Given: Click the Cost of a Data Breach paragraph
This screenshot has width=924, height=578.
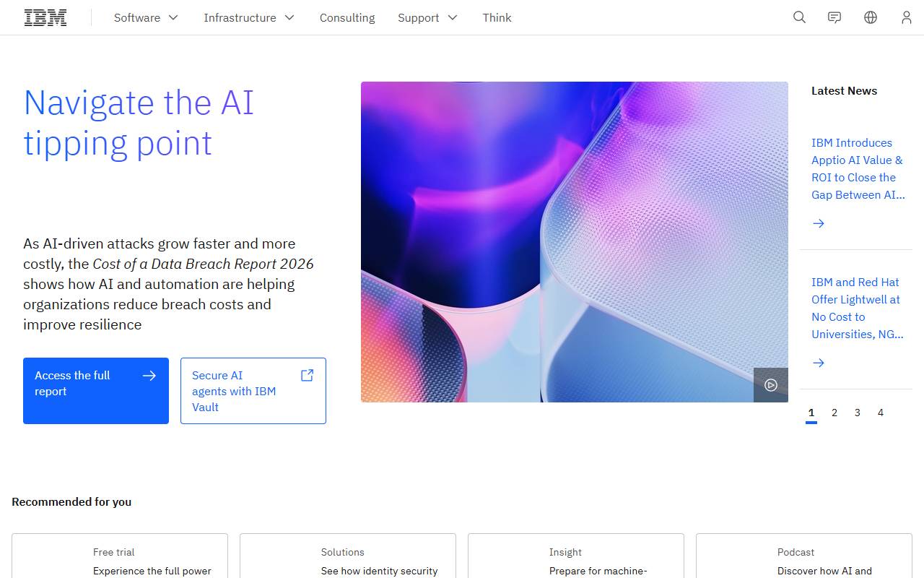Looking at the screenshot, I should point(169,284).
